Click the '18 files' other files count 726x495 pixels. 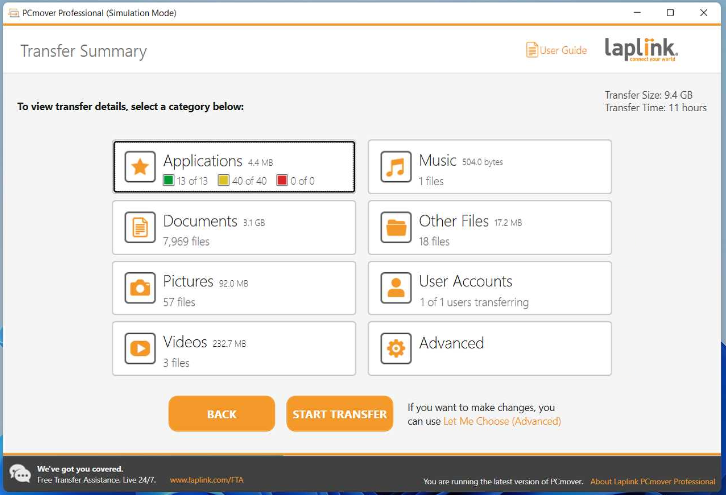click(434, 241)
